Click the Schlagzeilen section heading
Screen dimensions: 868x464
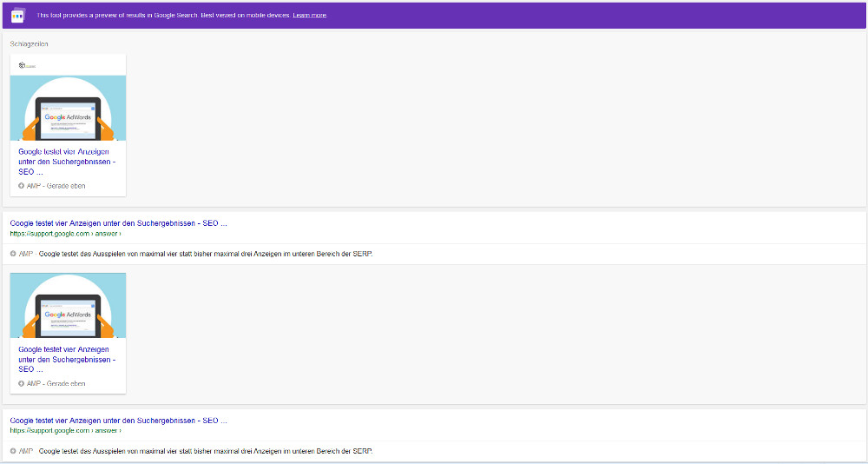coord(29,43)
